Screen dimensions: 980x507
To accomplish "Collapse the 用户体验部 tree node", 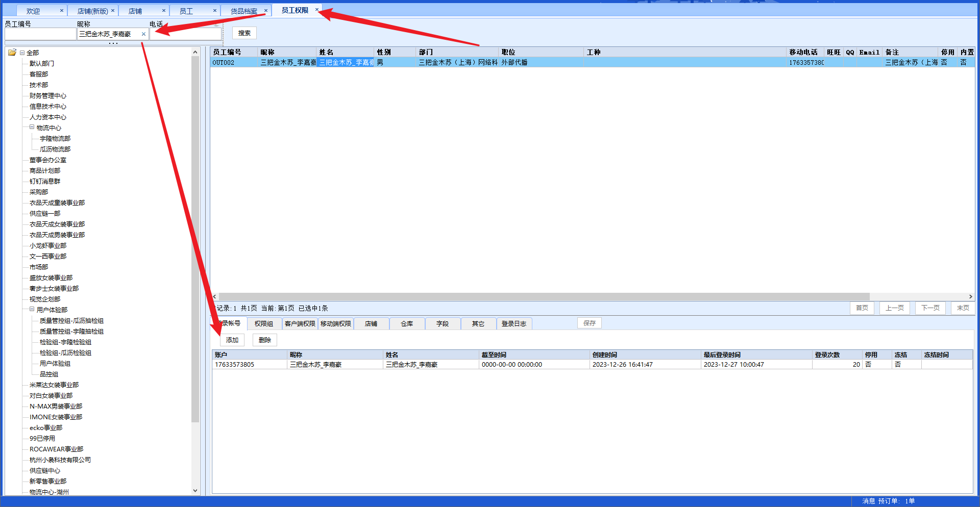I will 32,310.
